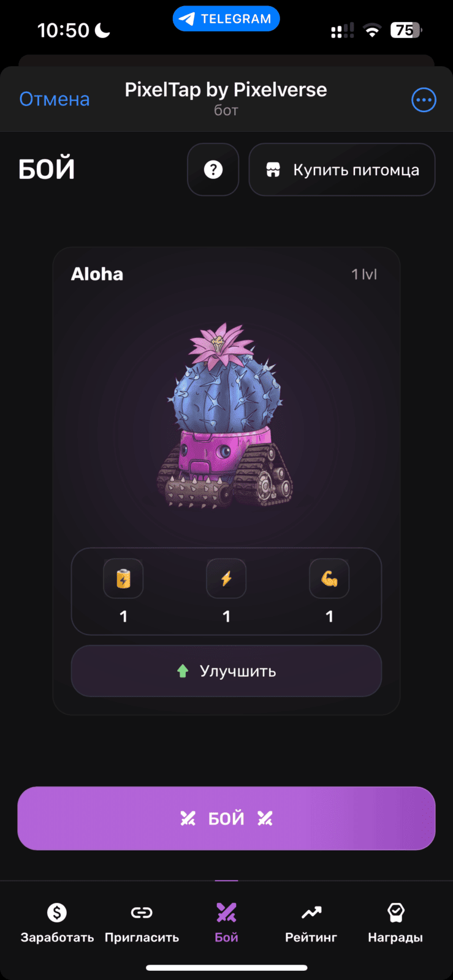Tap the three-dots more options icon
Screen dimensions: 453x980
coord(424,100)
